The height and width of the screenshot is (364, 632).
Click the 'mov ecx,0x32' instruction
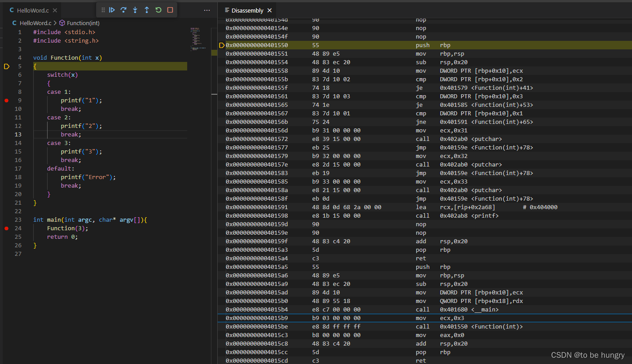pyautogui.click(x=442, y=156)
